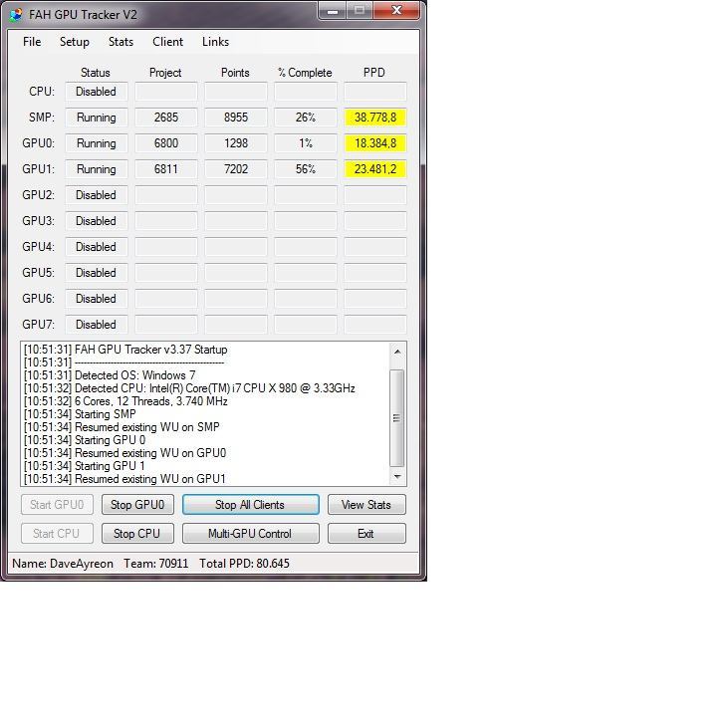
Task: Click Stop All Clients button
Action: 250,505
